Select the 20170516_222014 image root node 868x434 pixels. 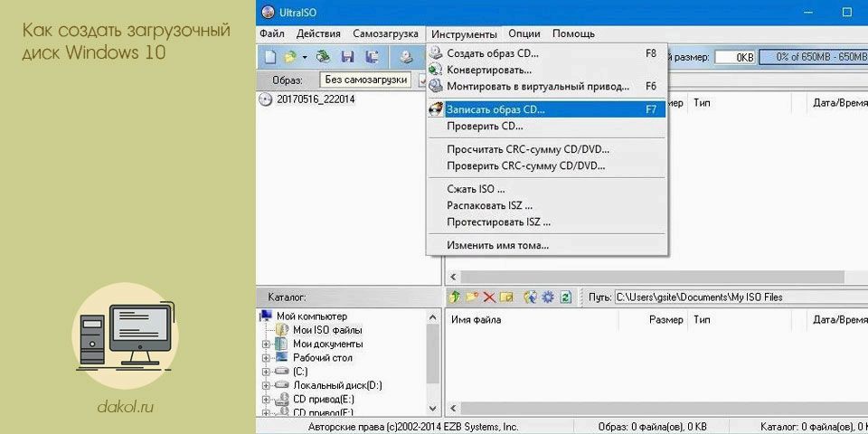(316, 99)
